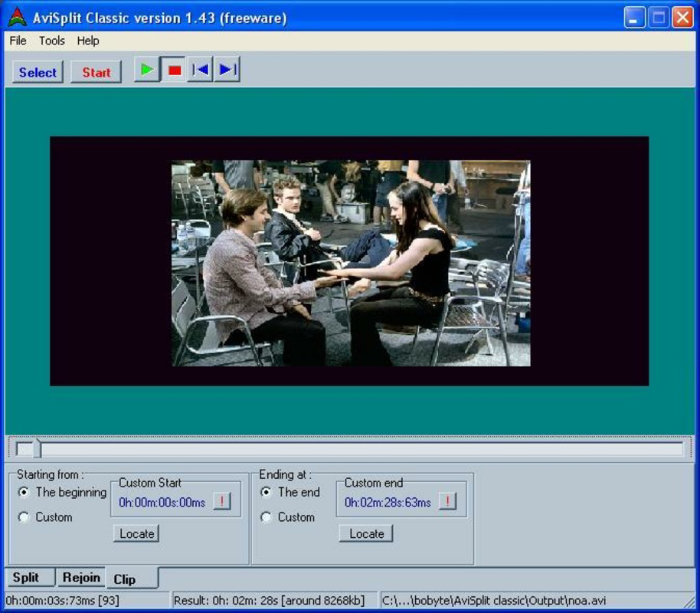This screenshot has width=700, height=613.
Task: Click the green Play button
Action: tap(147, 70)
